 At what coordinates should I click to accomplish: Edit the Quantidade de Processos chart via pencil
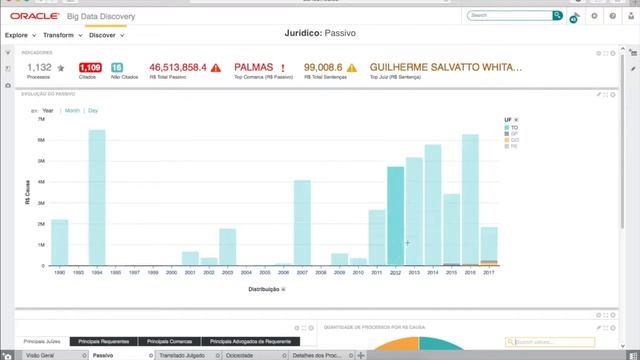[x=599, y=328]
